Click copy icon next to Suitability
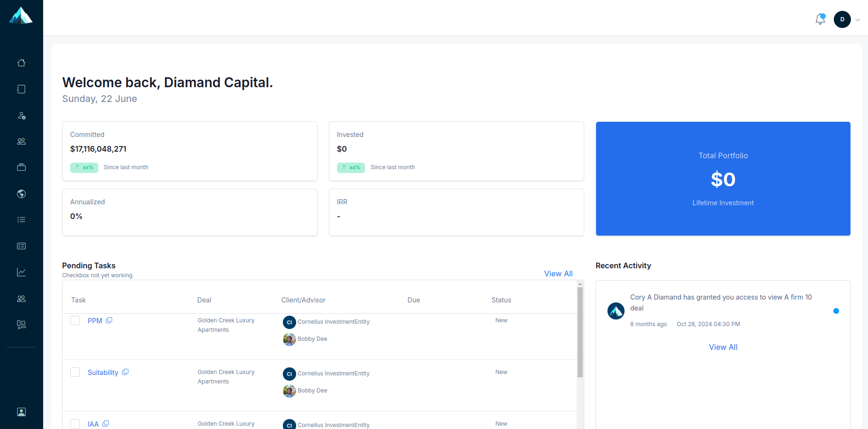 pos(125,372)
